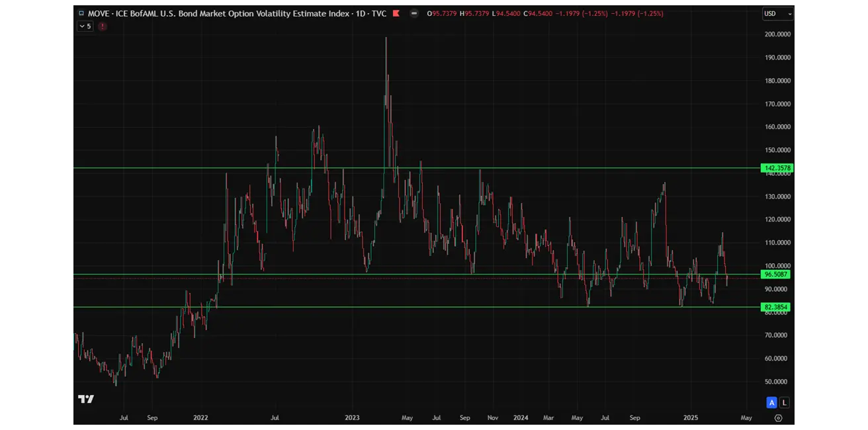Click the O95.7379 open value in header
Image resolution: width=868 pixels, height=430 pixels.
click(x=443, y=13)
